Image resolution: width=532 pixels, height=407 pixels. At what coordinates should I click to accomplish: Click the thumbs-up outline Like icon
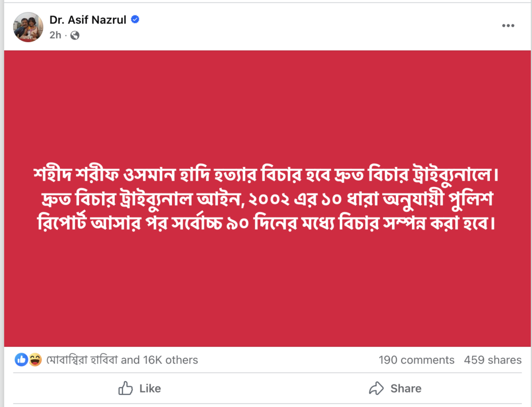[x=126, y=388]
